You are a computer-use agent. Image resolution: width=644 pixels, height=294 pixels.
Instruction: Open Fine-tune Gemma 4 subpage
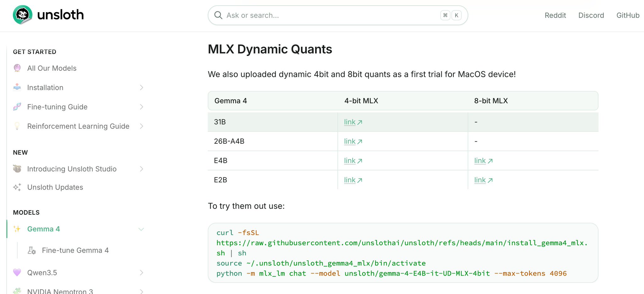75,250
